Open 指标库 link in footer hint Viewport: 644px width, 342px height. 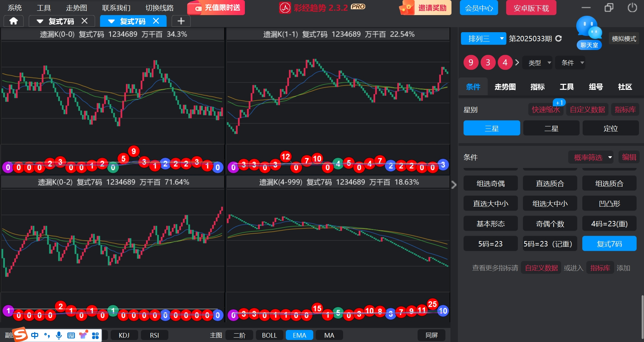coord(600,268)
